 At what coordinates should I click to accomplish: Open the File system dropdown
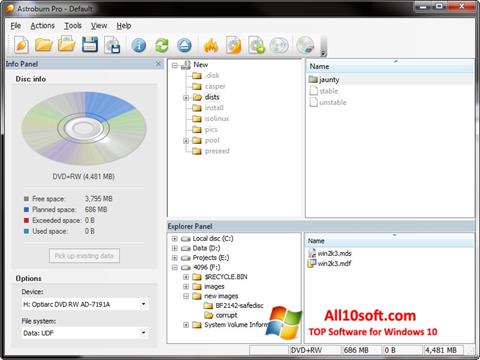click(x=143, y=333)
